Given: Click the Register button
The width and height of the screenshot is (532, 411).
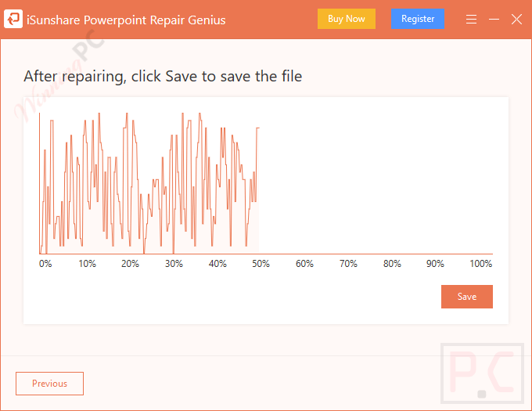Looking at the screenshot, I should pyautogui.click(x=418, y=19).
